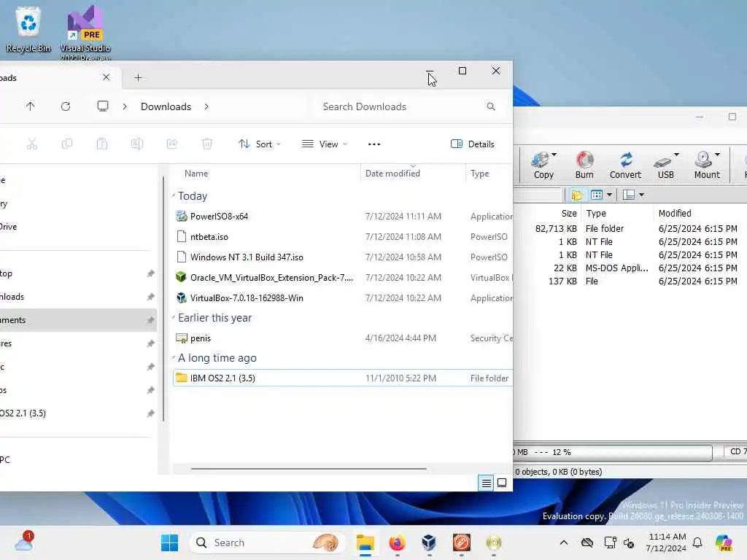Collapse the A long time ago group
The image size is (747, 560).
pyautogui.click(x=174, y=357)
